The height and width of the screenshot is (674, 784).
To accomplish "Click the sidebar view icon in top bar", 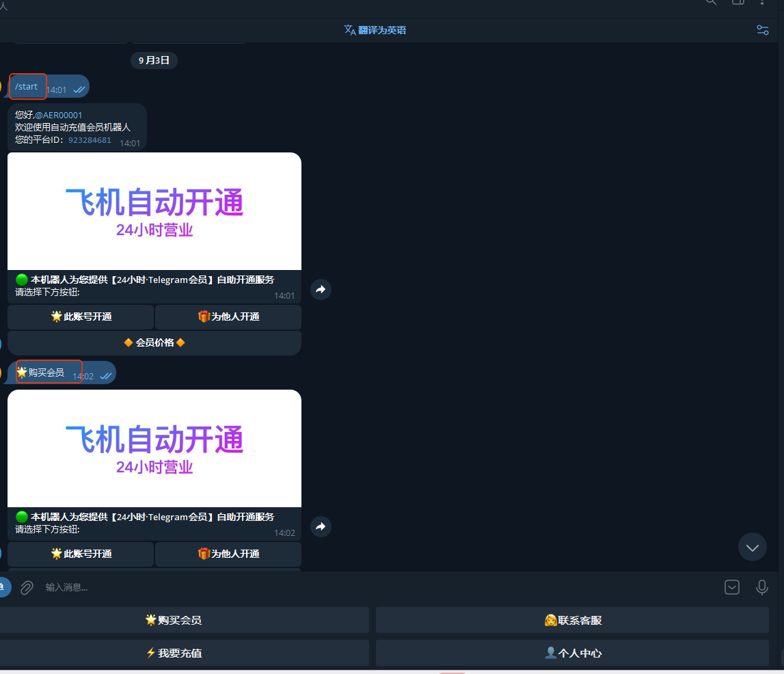I will [x=738, y=3].
